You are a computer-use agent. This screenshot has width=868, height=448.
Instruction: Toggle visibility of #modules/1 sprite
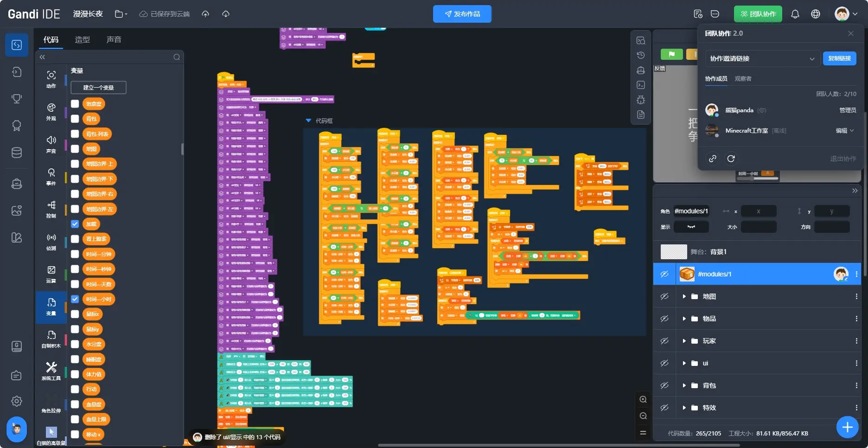click(664, 274)
